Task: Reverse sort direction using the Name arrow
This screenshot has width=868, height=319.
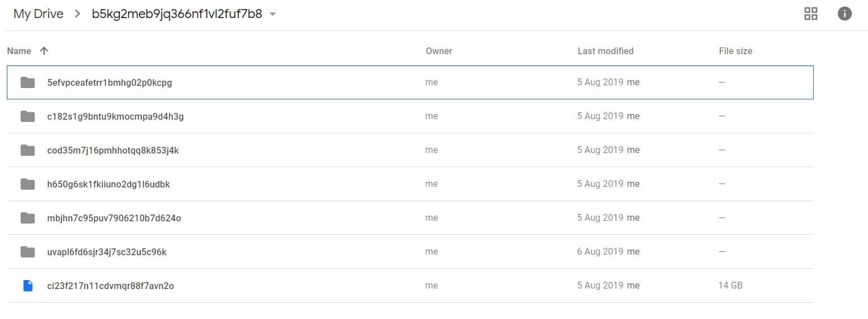Action: coord(44,51)
